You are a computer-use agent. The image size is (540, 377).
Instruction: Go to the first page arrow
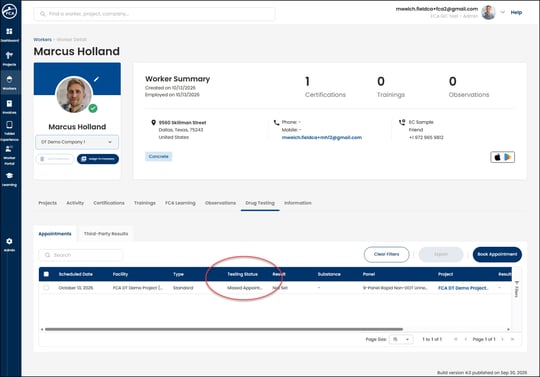click(456, 339)
